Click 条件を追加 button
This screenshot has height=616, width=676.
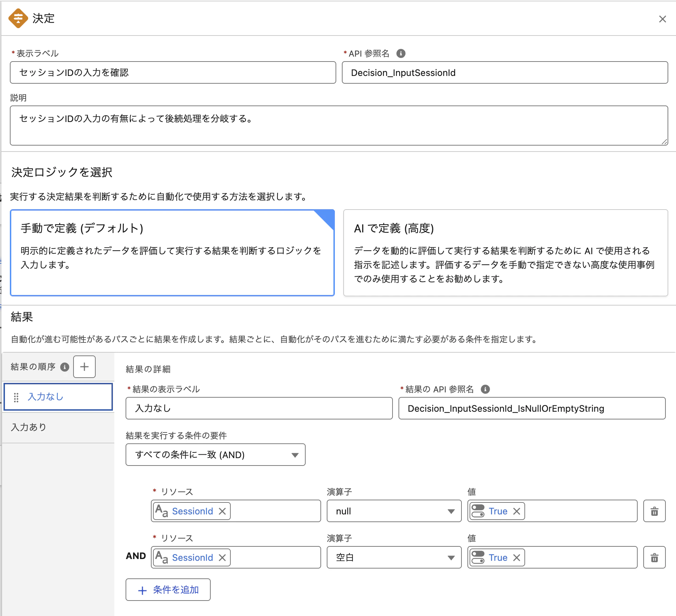(x=168, y=590)
